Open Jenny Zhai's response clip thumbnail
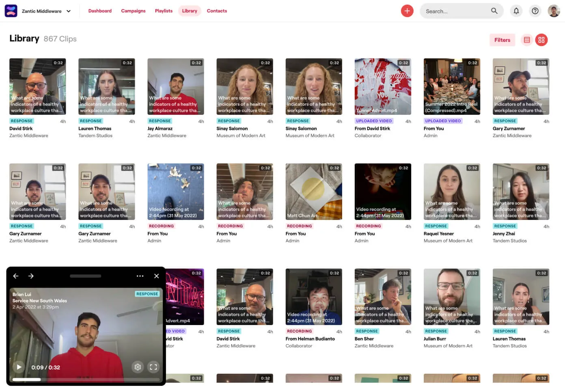 [521, 192]
